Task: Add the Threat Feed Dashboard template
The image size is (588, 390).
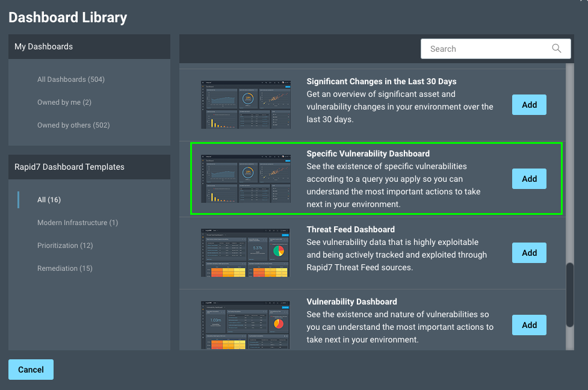Action: 529,253
